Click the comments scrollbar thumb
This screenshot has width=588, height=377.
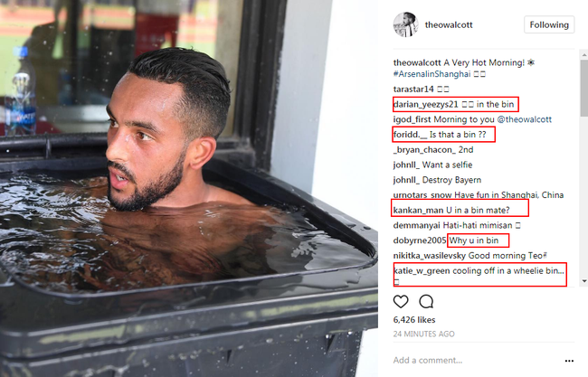tap(584, 88)
